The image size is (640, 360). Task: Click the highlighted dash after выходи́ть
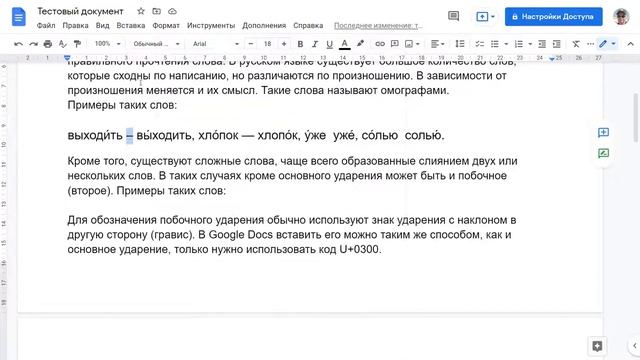[x=129, y=135]
